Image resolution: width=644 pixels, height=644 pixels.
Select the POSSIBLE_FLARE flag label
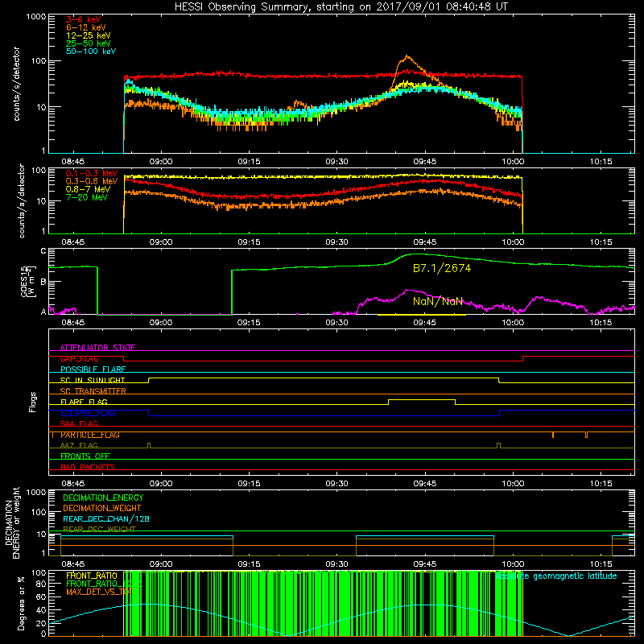click(93, 369)
